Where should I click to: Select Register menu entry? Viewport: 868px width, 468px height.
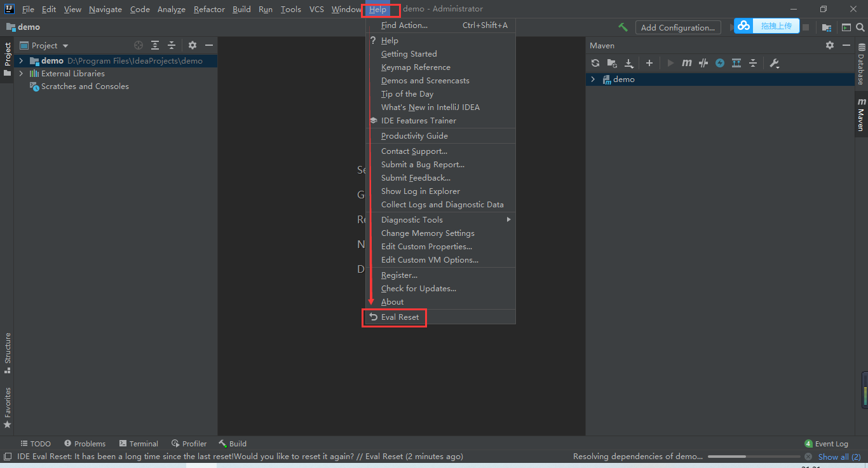click(x=440, y=275)
